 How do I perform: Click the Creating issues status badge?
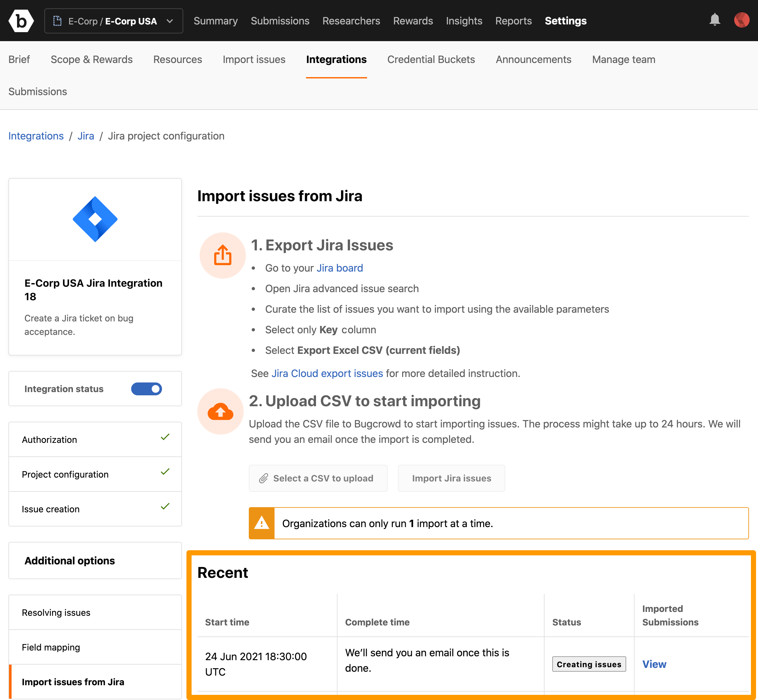[x=589, y=664]
